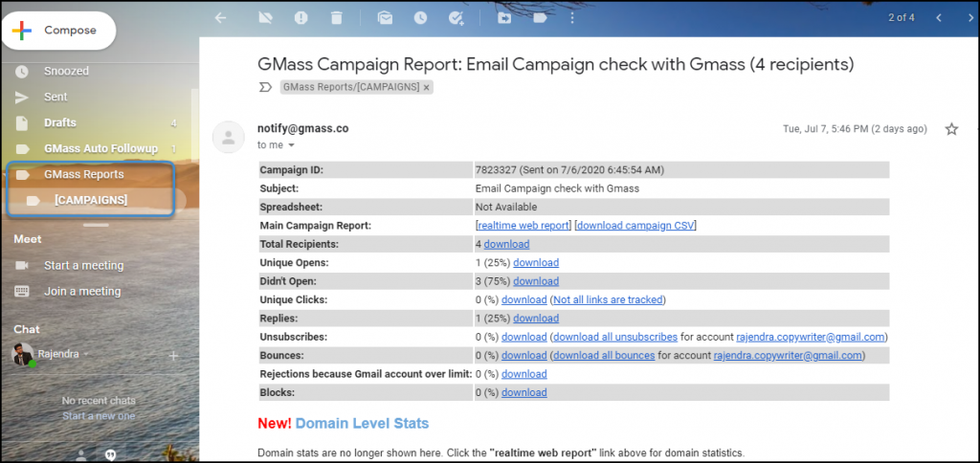Image resolution: width=980 pixels, height=463 pixels.
Task: Delete this email with the trash icon
Action: pyautogui.click(x=336, y=18)
